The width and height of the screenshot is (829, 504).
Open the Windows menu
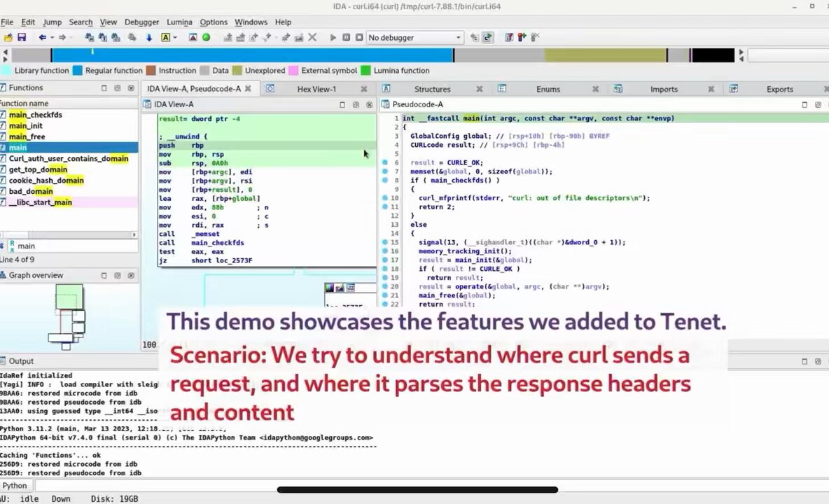coord(251,22)
